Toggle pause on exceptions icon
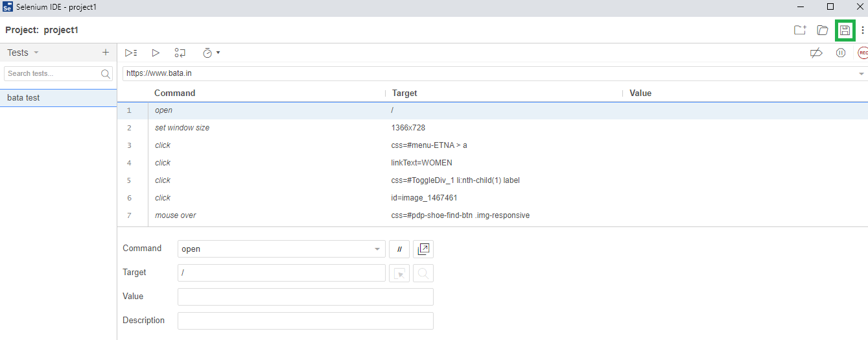Viewport: 868px width, 340px height. [x=841, y=53]
